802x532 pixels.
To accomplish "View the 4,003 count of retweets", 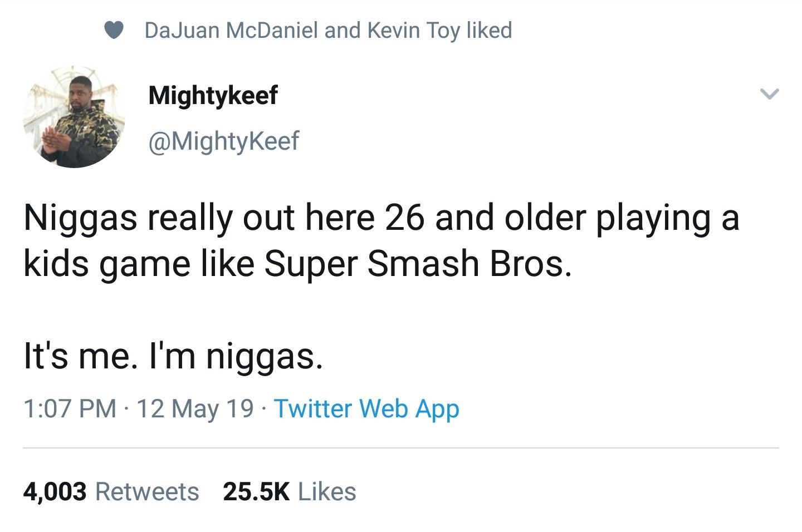I will [55, 491].
